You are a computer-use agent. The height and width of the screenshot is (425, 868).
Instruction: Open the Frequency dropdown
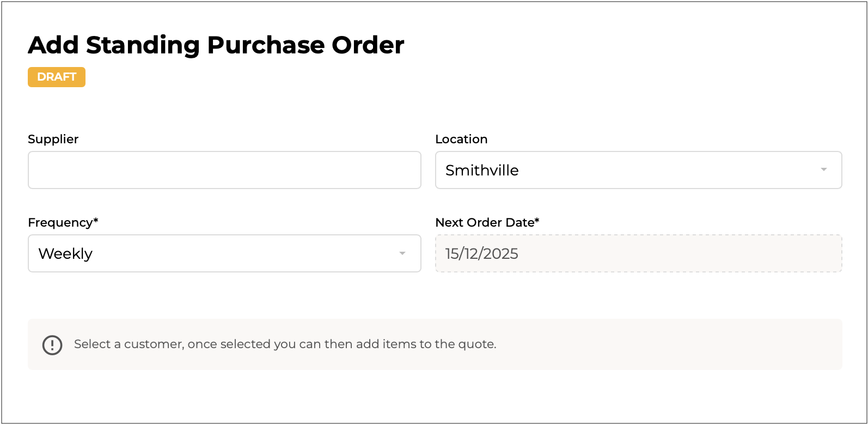point(224,253)
